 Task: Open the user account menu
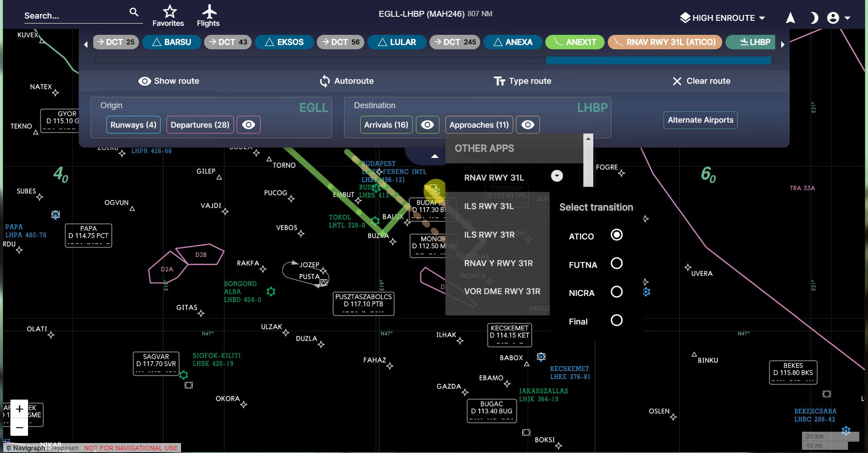point(838,18)
